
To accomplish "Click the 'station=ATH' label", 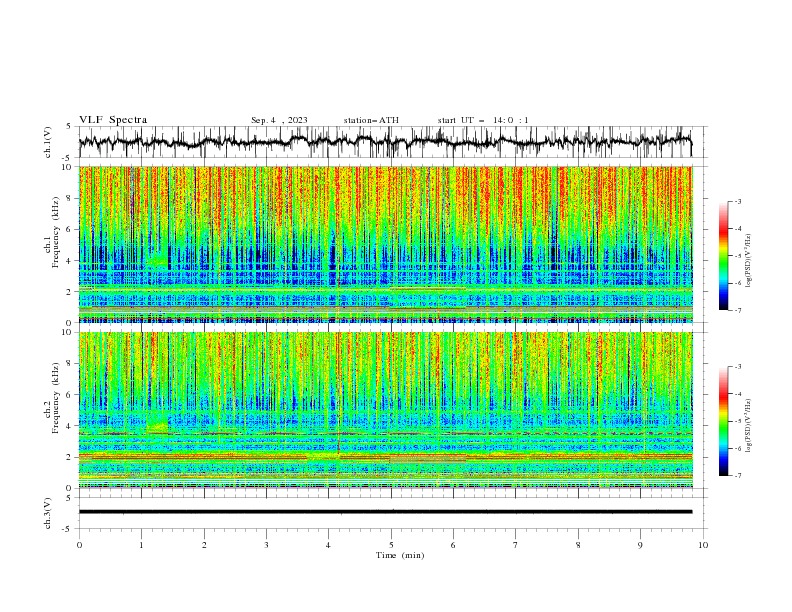I will [371, 120].
